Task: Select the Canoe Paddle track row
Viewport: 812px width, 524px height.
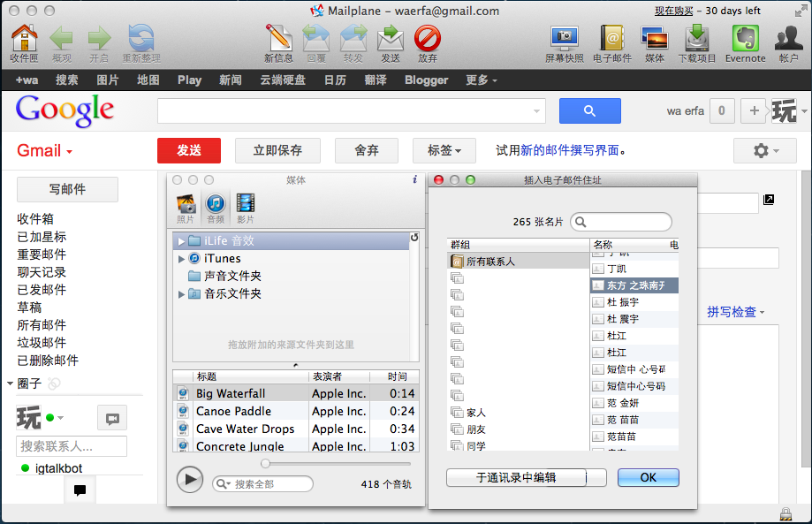Action: (296, 411)
